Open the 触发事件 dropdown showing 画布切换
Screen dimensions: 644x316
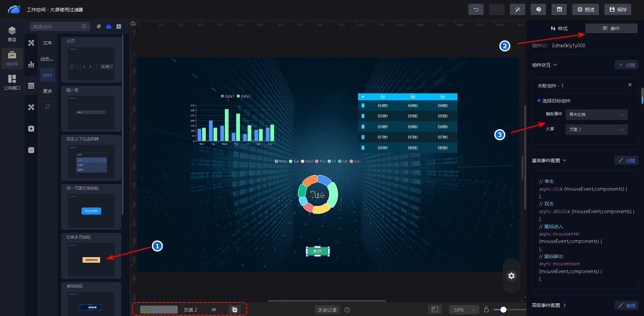(x=596, y=115)
